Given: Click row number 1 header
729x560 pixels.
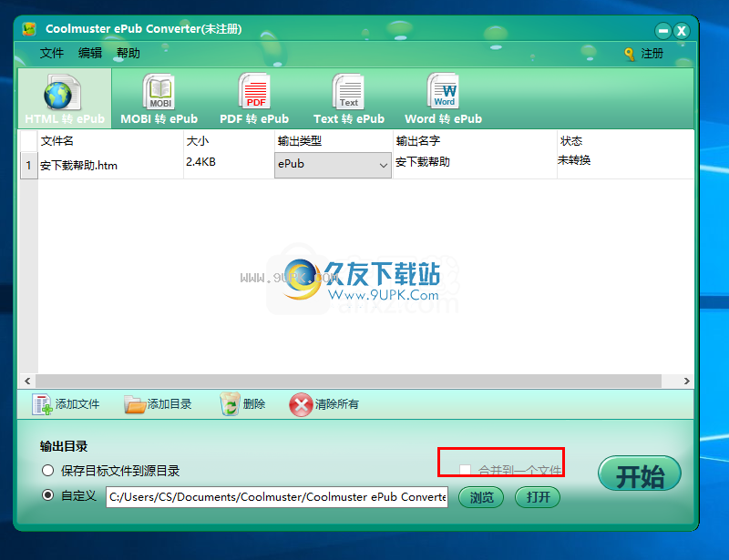Looking at the screenshot, I should (x=29, y=166).
